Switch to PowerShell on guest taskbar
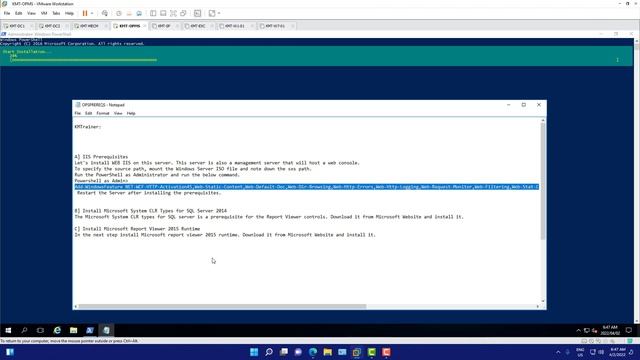This screenshot has width=640, height=360. tap(90, 330)
